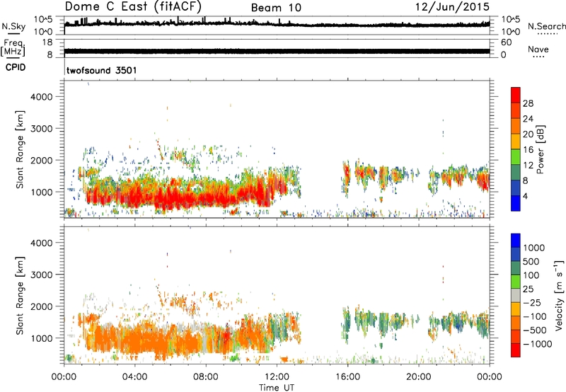Click the '24' value on power colorbar
The width and height of the screenshot is (566, 392).
(x=528, y=119)
